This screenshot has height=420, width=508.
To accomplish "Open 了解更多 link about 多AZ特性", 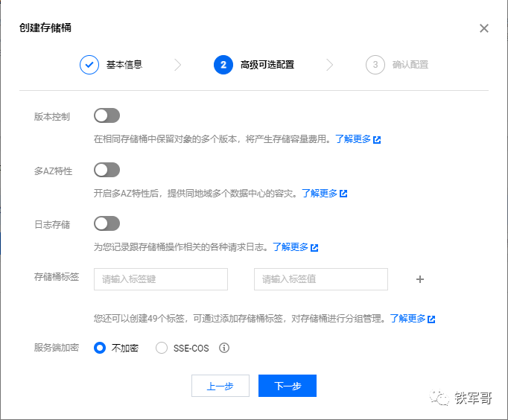I will 320,194.
